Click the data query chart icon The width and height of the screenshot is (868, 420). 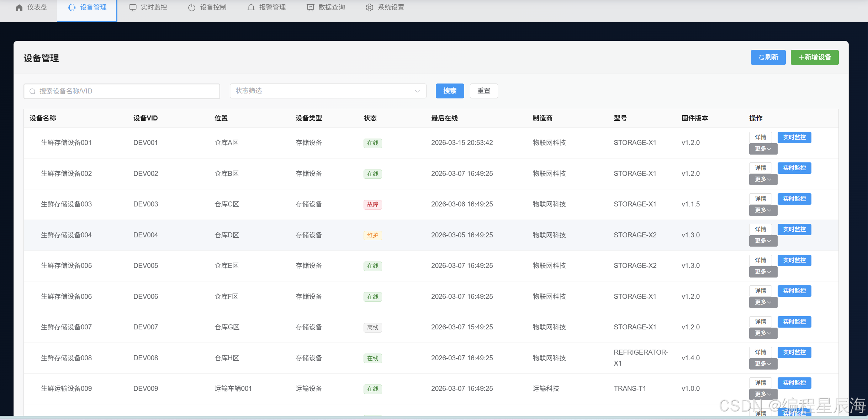(311, 7)
